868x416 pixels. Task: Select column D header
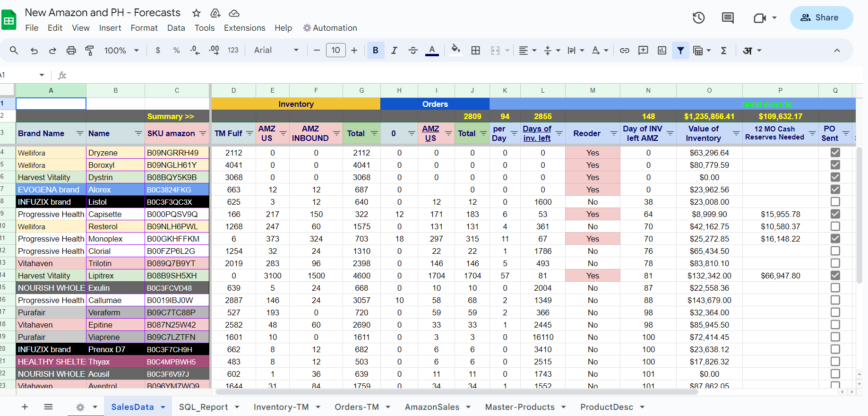[x=233, y=90]
